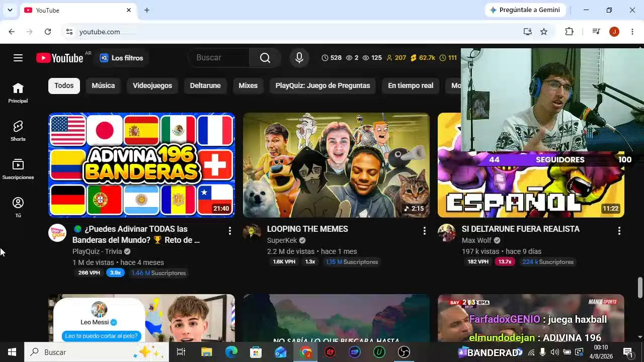Open the Tú profile sidebar item
This screenshot has height=362, width=644.
(18, 208)
